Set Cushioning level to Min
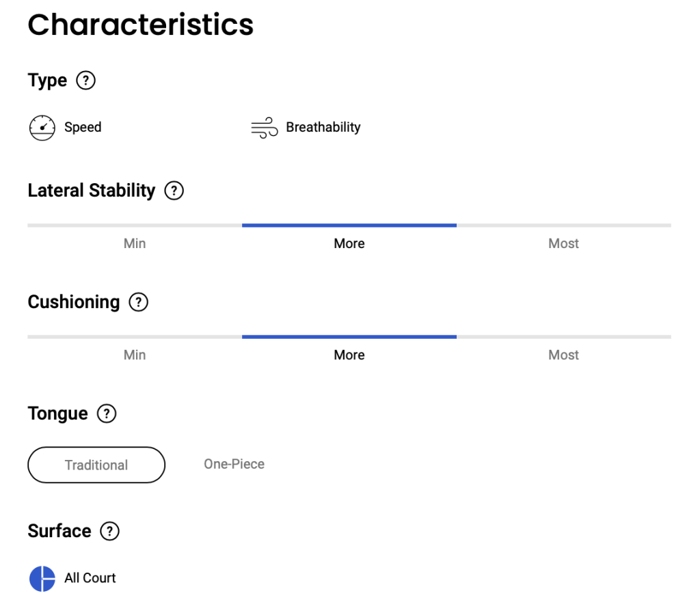This screenshot has height=615, width=700. pyautogui.click(x=135, y=355)
